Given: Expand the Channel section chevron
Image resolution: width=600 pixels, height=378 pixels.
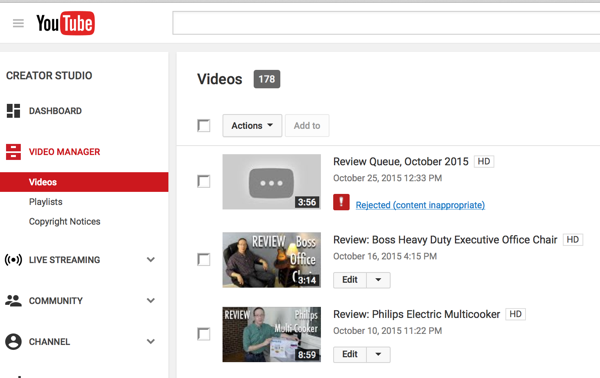Looking at the screenshot, I should (151, 342).
